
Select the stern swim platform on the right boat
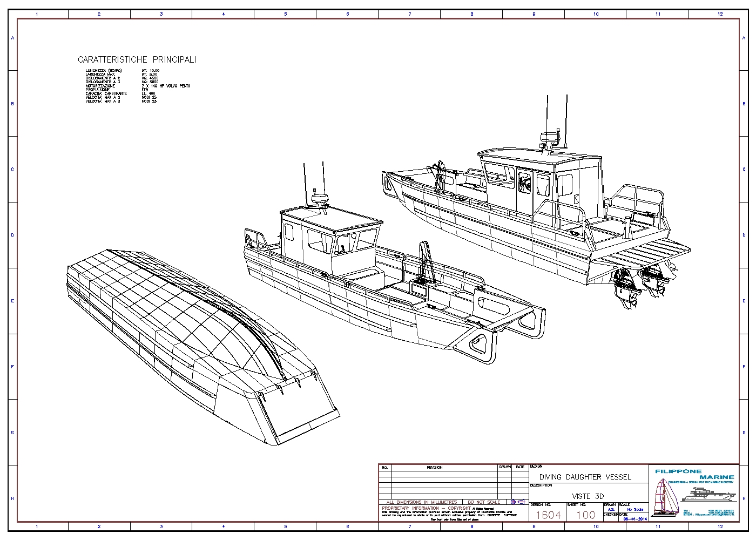click(653, 253)
